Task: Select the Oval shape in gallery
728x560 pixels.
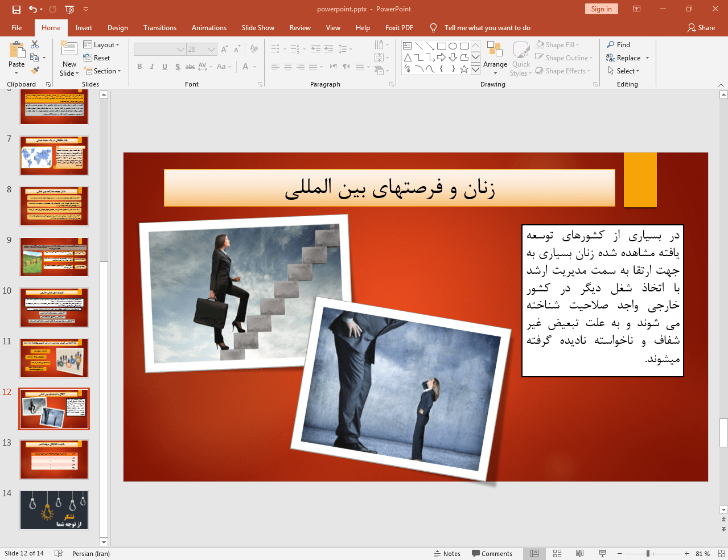Action: point(453,46)
